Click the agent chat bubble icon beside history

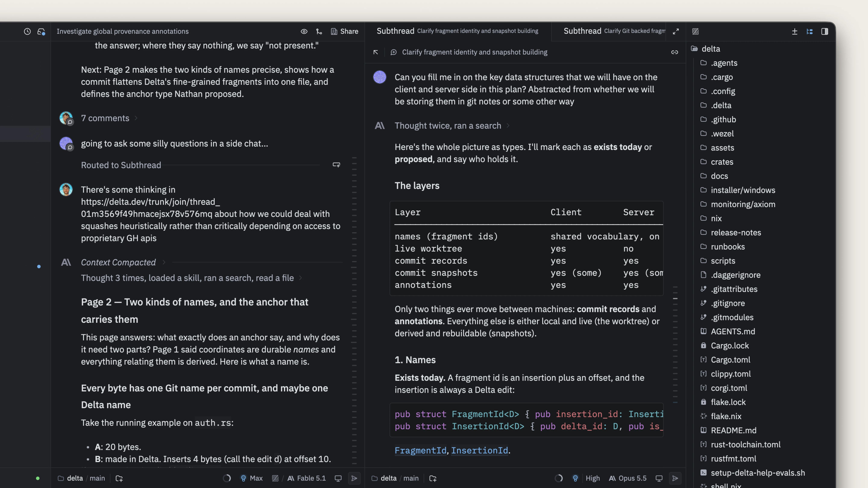click(x=41, y=32)
